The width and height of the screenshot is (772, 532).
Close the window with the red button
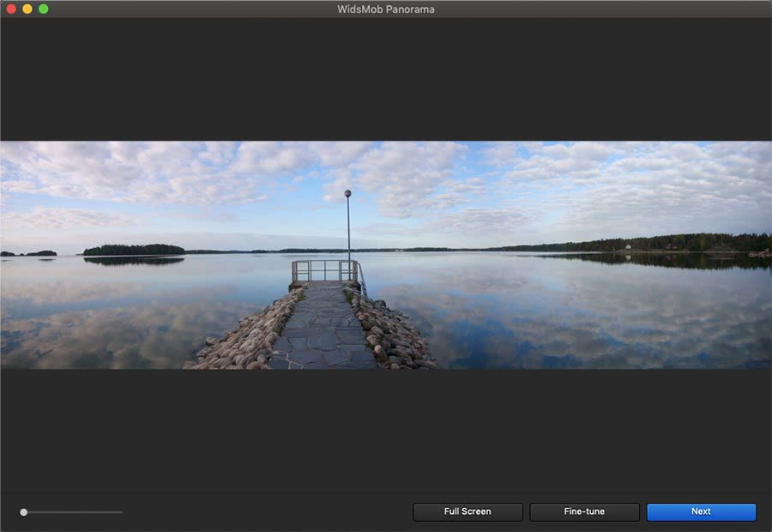pyautogui.click(x=11, y=9)
